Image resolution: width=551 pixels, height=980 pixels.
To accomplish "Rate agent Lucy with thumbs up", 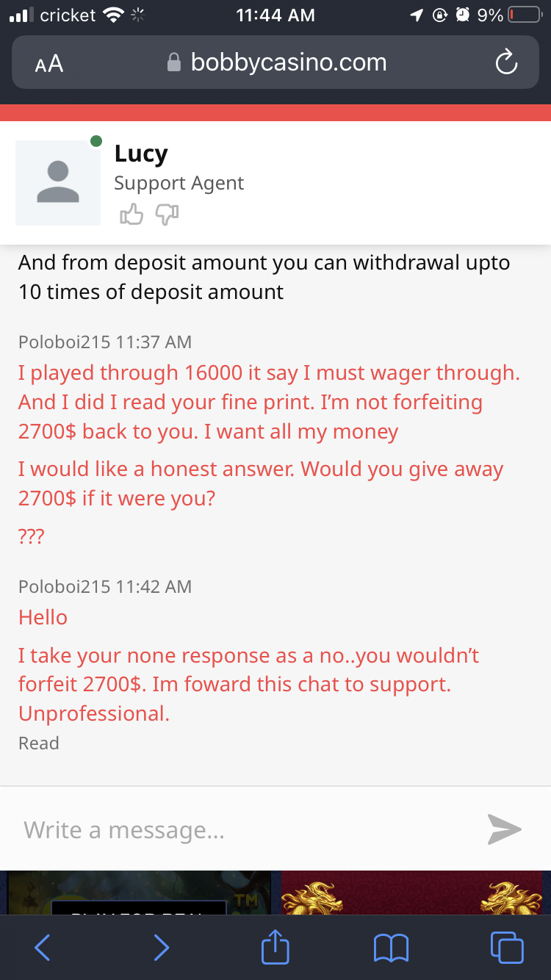I will [x=132, y=215].
